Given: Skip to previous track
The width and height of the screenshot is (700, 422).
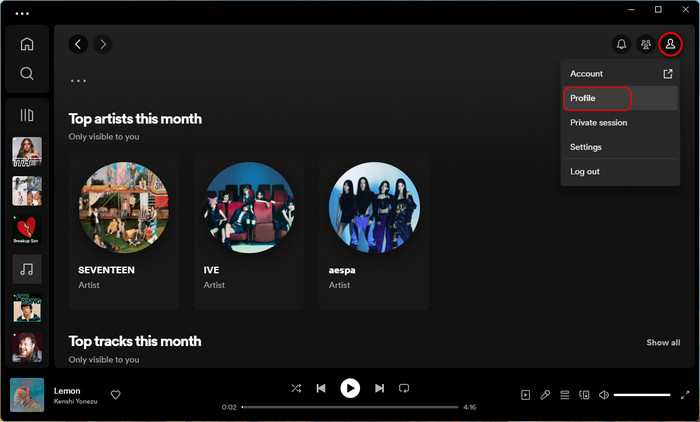Looking at the screenshot, I should coord(321,388).
